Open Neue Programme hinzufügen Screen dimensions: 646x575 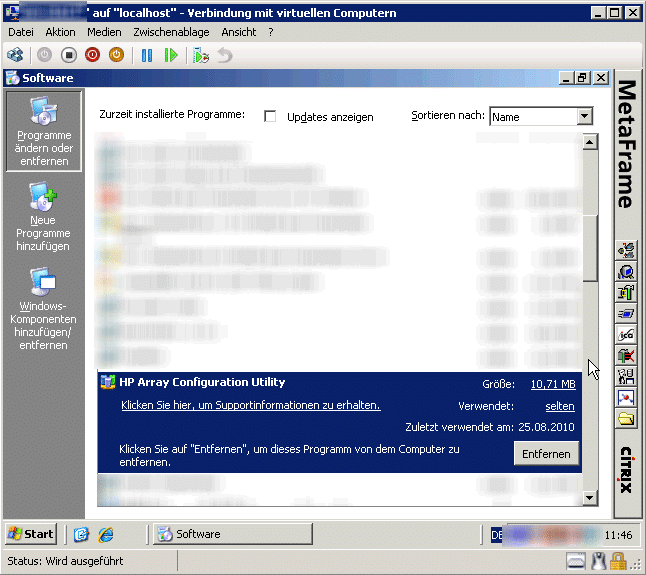tap(43, 217)
